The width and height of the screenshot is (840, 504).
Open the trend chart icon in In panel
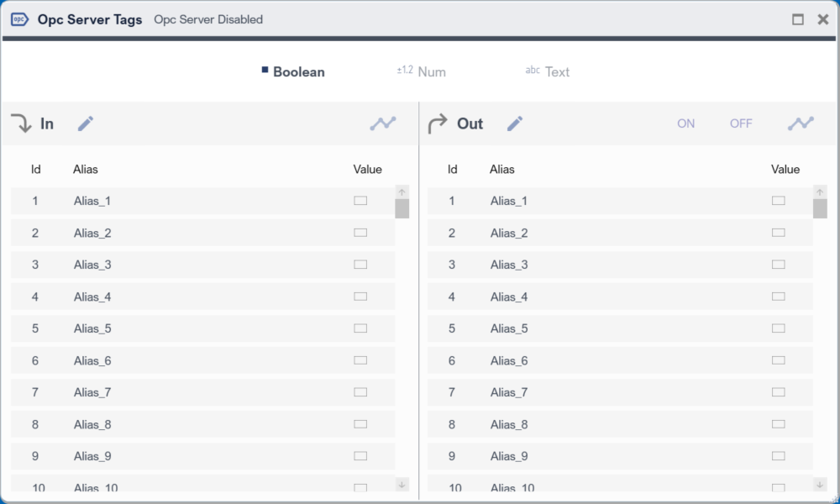tap(383, 123)
